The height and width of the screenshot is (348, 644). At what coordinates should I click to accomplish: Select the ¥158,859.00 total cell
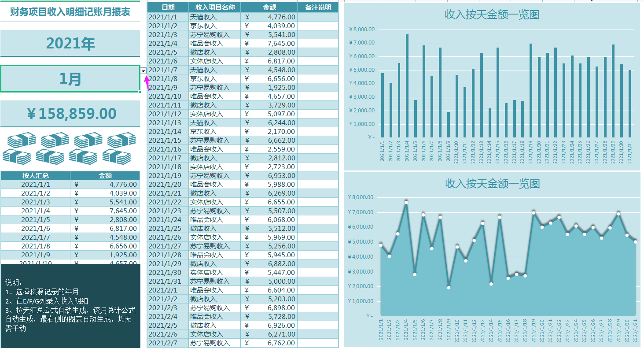tap(70, 114)
